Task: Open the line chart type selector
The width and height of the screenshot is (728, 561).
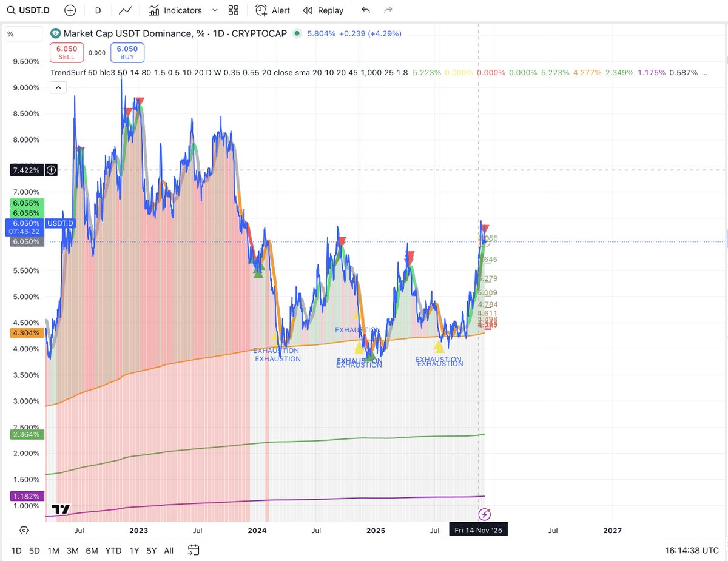Action: coord(126,10)
